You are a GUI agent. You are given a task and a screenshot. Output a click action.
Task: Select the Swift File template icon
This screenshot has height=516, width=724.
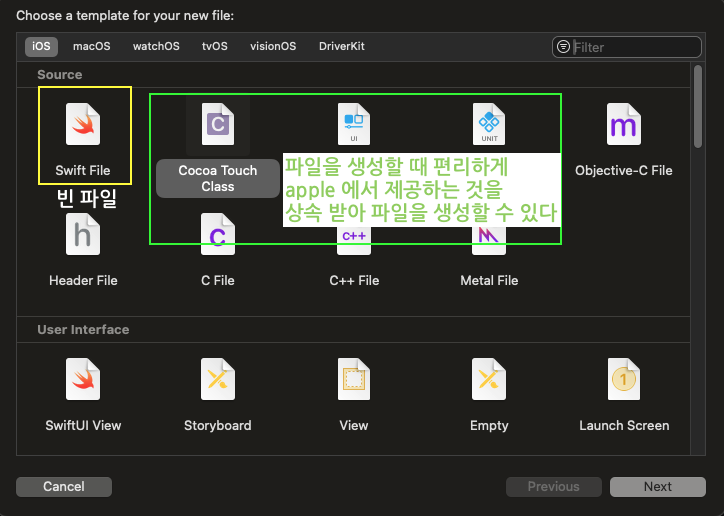point(83,124)
